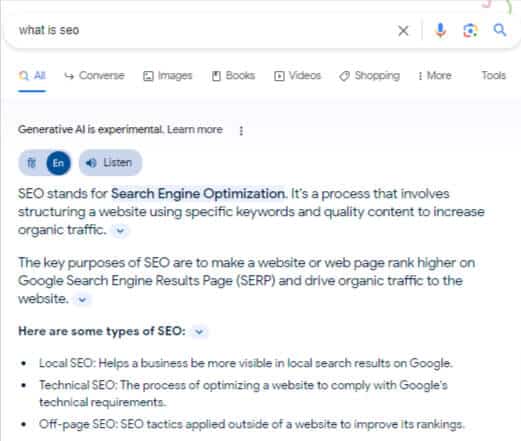This screenshot has width=521, height=441.
Task: Go to the Videos tab
Action: [297, 76]
